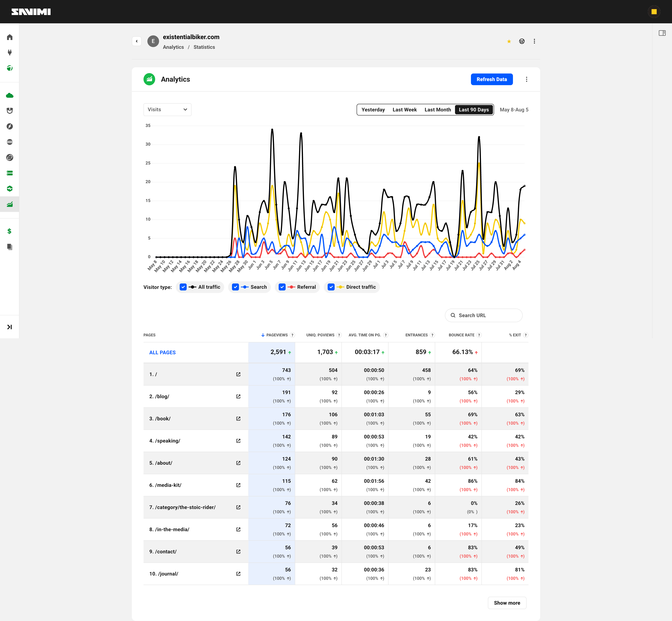
Task: Expand the collapsed sidebar with arrow
Action: click(9, 327)
